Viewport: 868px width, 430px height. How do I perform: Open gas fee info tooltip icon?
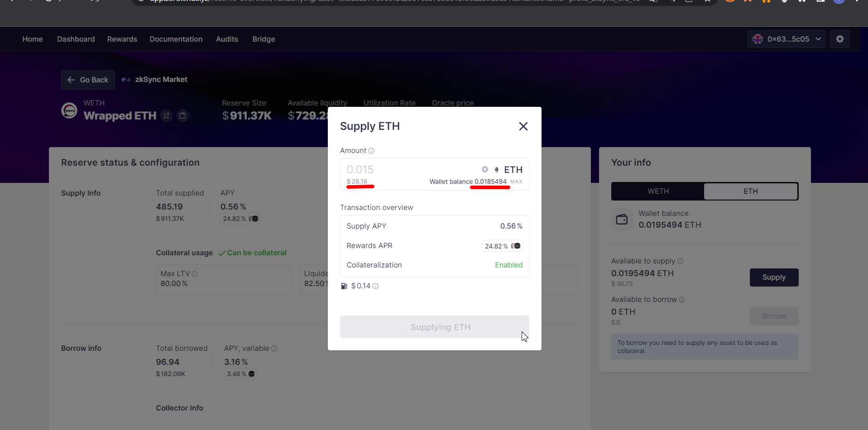pos(375,286)
